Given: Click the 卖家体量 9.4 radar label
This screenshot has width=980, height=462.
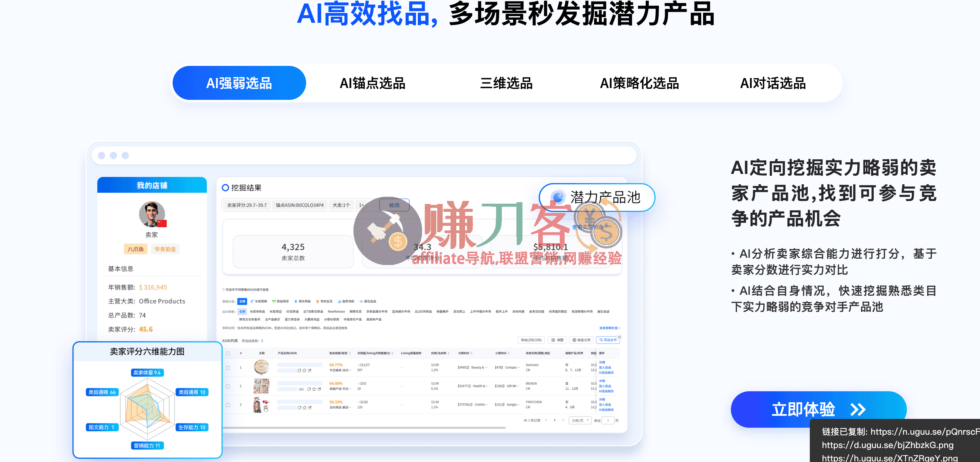Looking at the screenshot, I should click(x=147, y=372).
